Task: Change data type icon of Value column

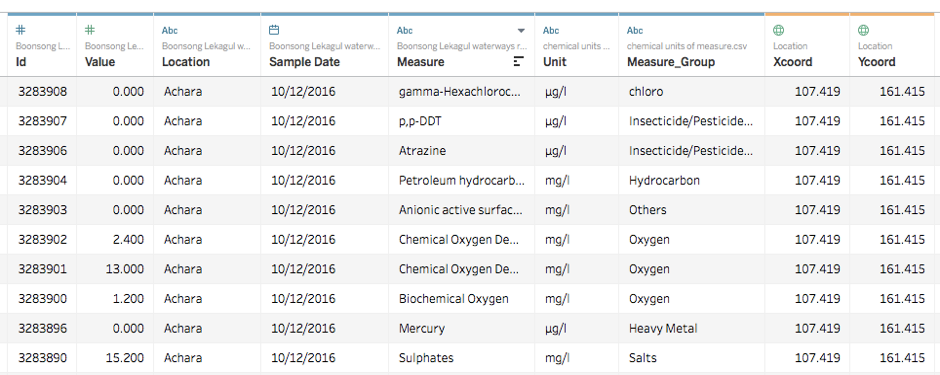Action: [x=90, y=30]
